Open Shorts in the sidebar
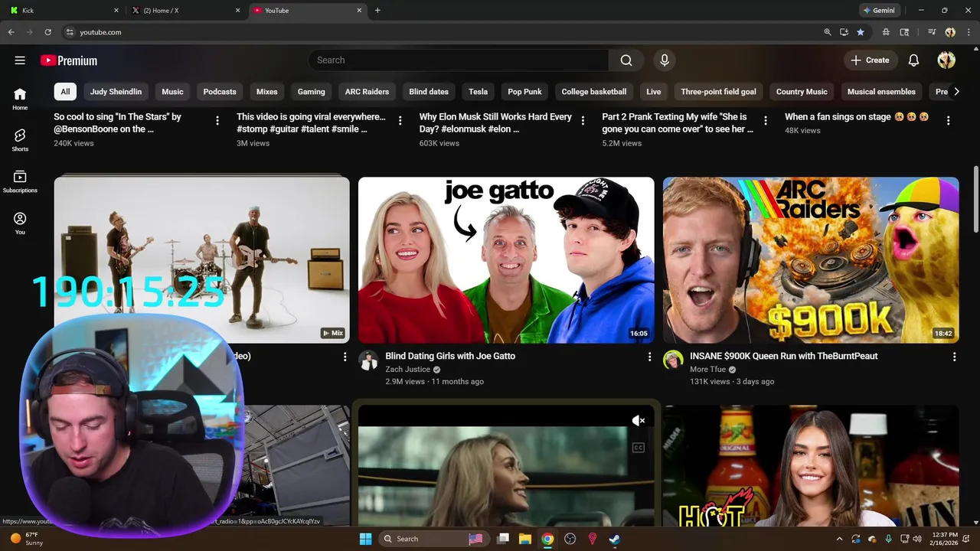The image size is (980, 551). click(20, 140)
